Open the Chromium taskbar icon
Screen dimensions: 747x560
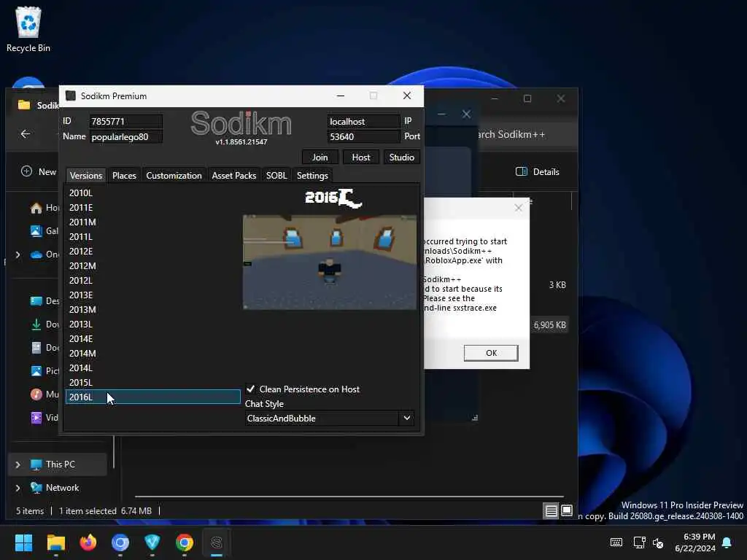click(120, 542)
